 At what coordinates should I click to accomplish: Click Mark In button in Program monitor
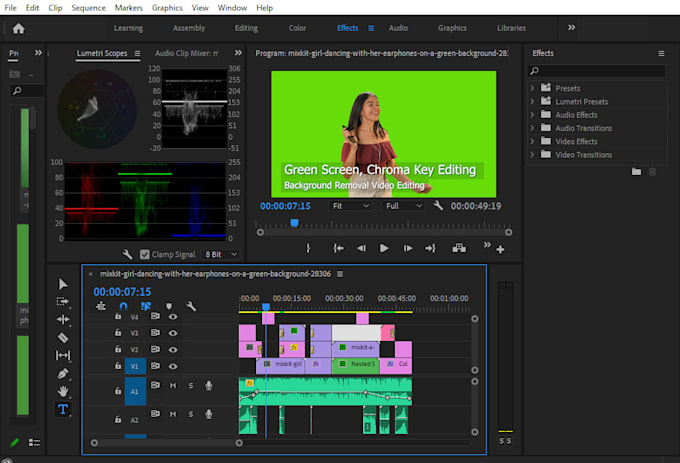[308, 248]
